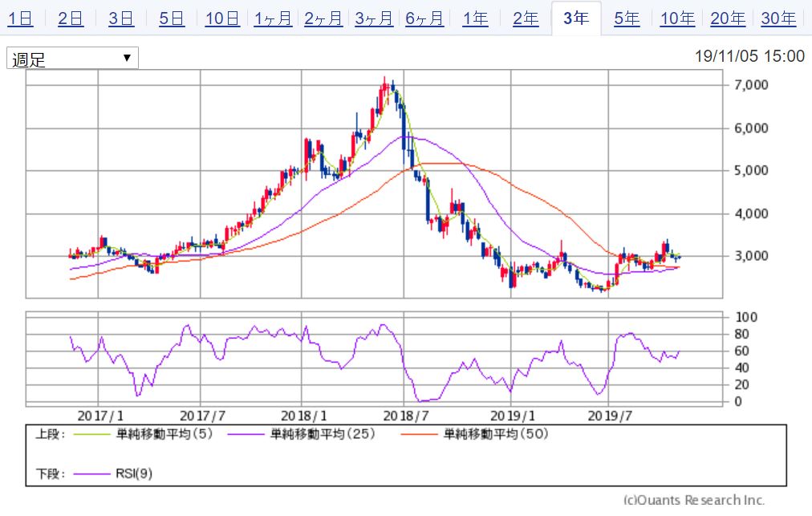Viewport: 812px width, 516px height.
Task: Show the 30年 chart range
Action: tap(778, 18)
